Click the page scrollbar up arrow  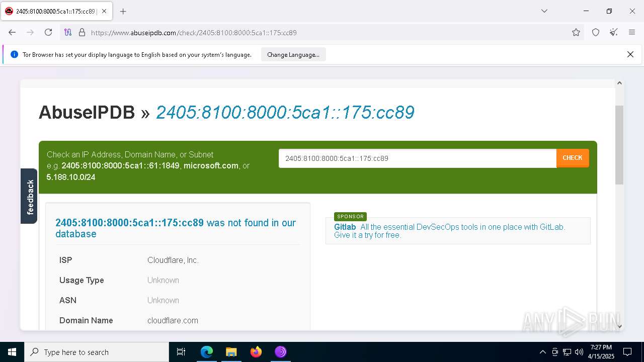[619, 83]
